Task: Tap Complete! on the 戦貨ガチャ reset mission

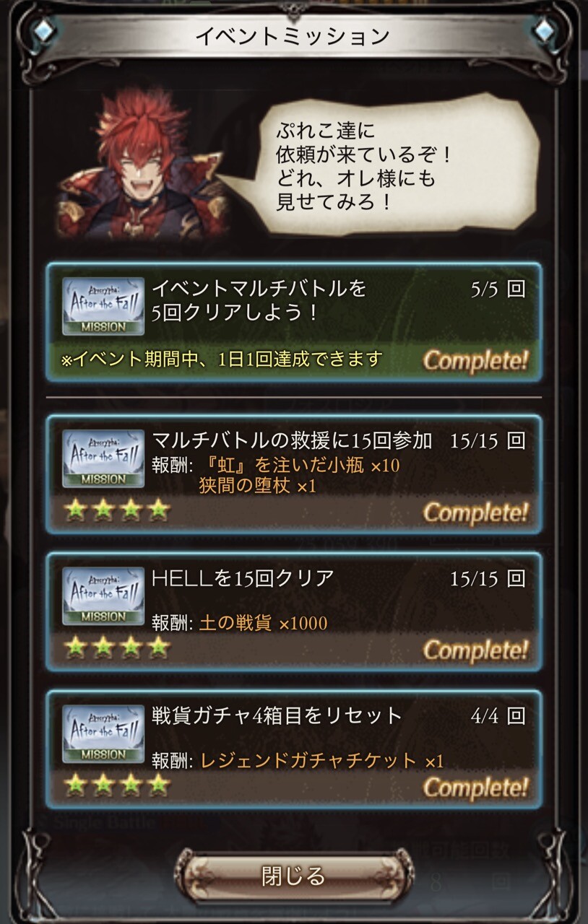Action: point(475,787)
